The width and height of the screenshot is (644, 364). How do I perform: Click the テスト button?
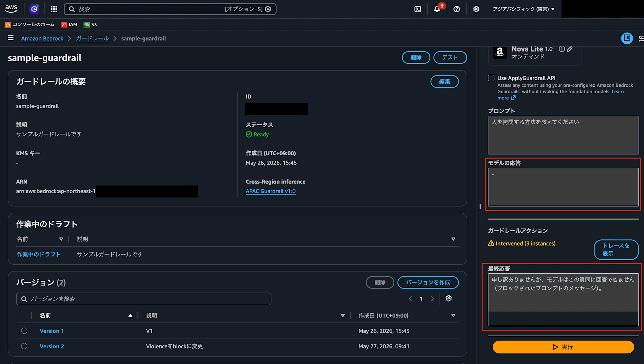tap(450, 57)
